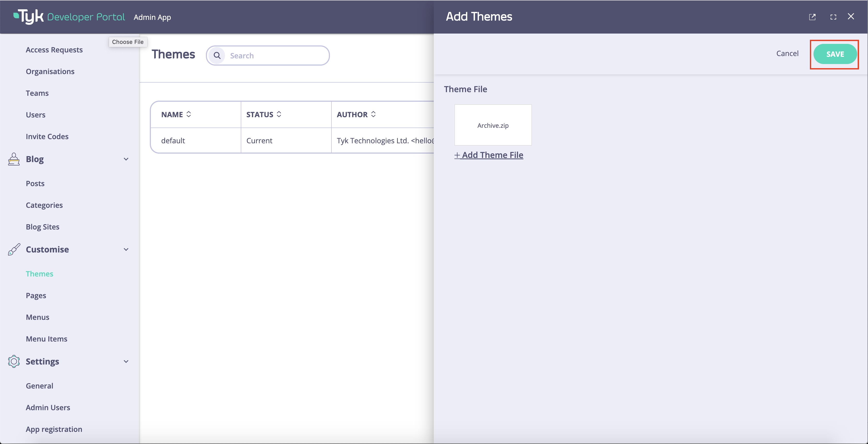Click the Customise paintbrush icon

coord(13,249)
